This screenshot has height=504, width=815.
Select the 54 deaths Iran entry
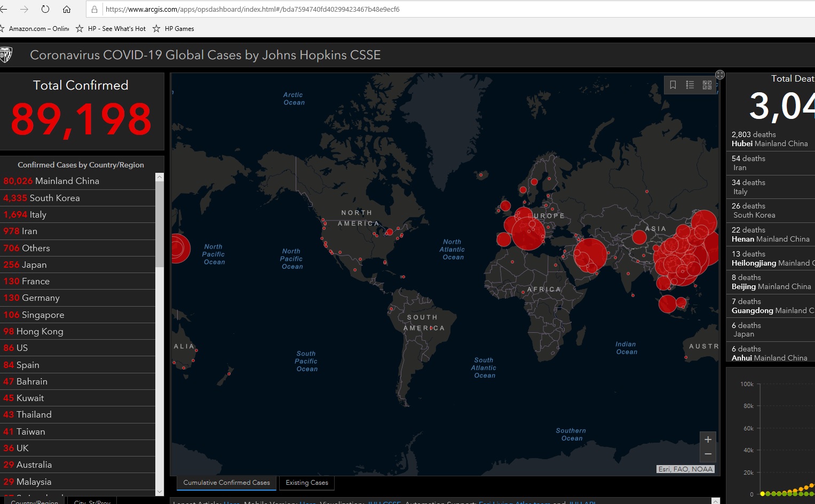(771, 163)
